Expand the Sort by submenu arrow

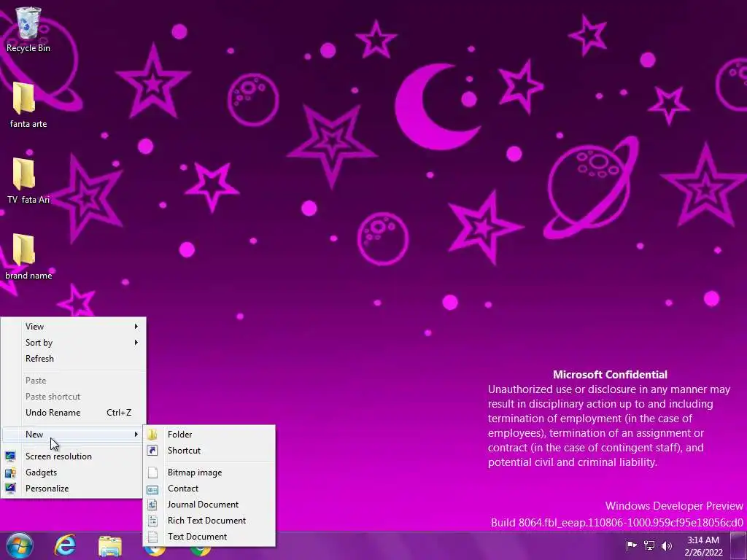[136, 343]
